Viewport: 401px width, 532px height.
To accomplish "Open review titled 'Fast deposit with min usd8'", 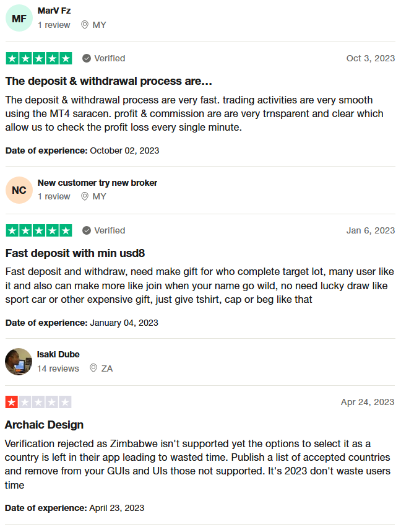I will point(75,253).
